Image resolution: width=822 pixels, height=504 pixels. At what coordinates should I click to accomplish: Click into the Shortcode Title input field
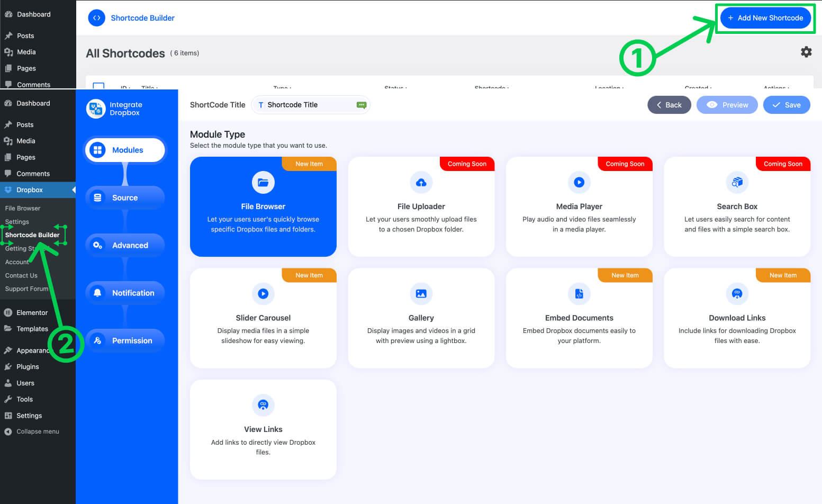pyautogui.click(x=310, y=105)
